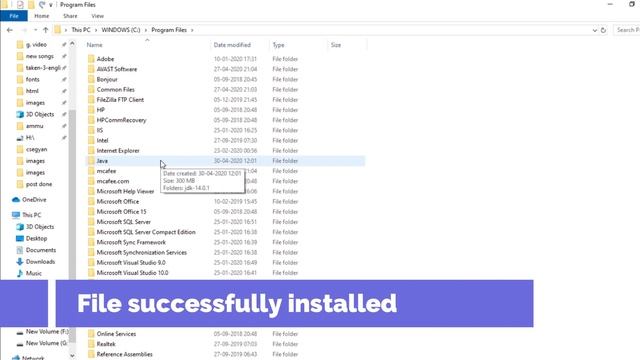The height and width of the screenshot is (360, 640).
Task: Open new songs in Quick access
Action: (40, 56)
